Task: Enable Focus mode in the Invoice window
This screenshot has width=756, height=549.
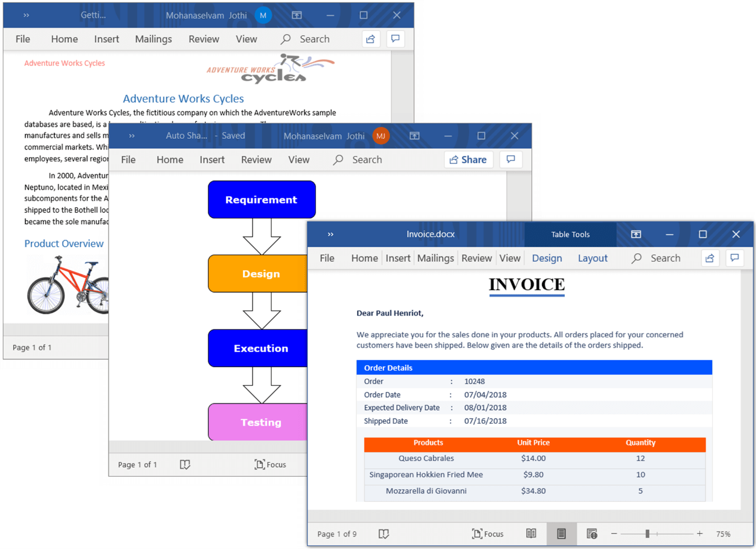Action: coord(488,534)
